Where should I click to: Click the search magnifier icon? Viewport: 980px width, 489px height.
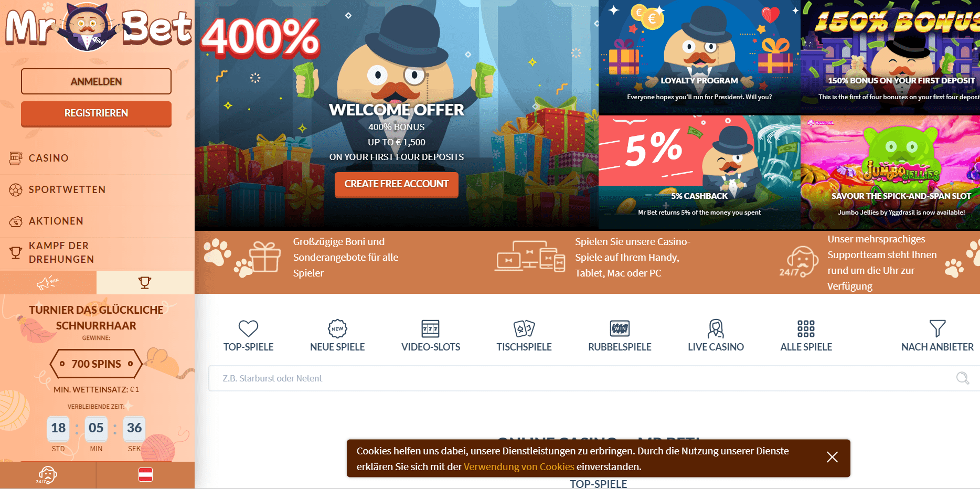963,378
